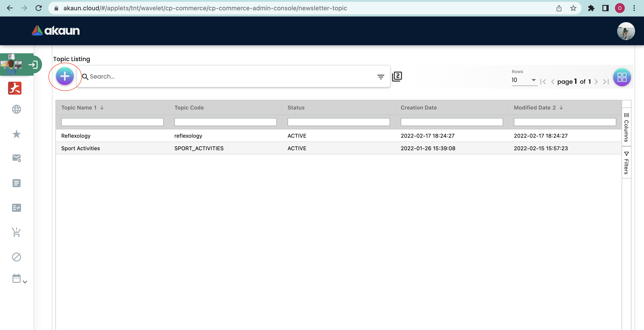Screen dimensions: 644x330
Task: Open the grid view apps button
Action: (622, 77)
